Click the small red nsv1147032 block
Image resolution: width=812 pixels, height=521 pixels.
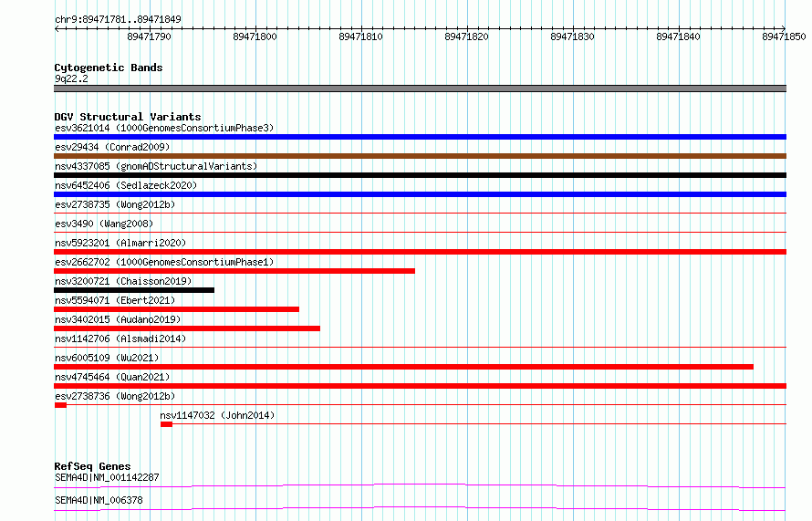pyautogui.click(x=166, y=424)
